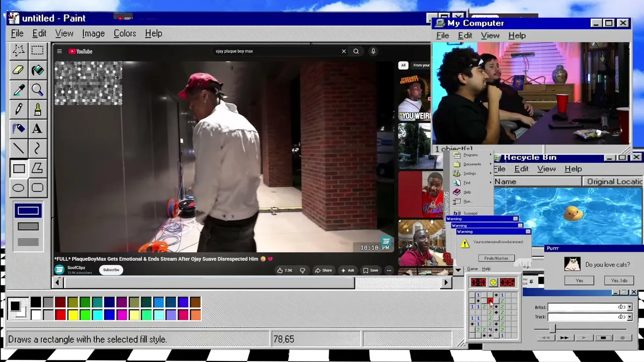
Task: Open the Track dropdown in the CD player
Action: 629,317
